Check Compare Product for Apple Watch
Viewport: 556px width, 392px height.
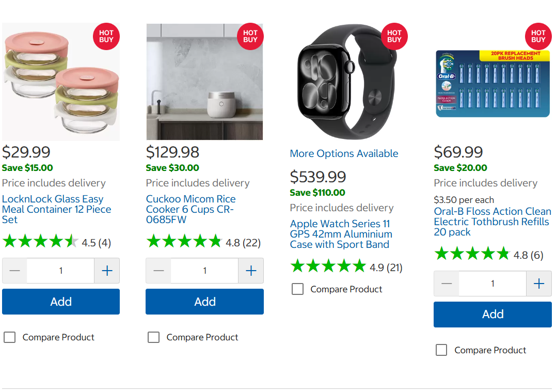tap(297, 289)
